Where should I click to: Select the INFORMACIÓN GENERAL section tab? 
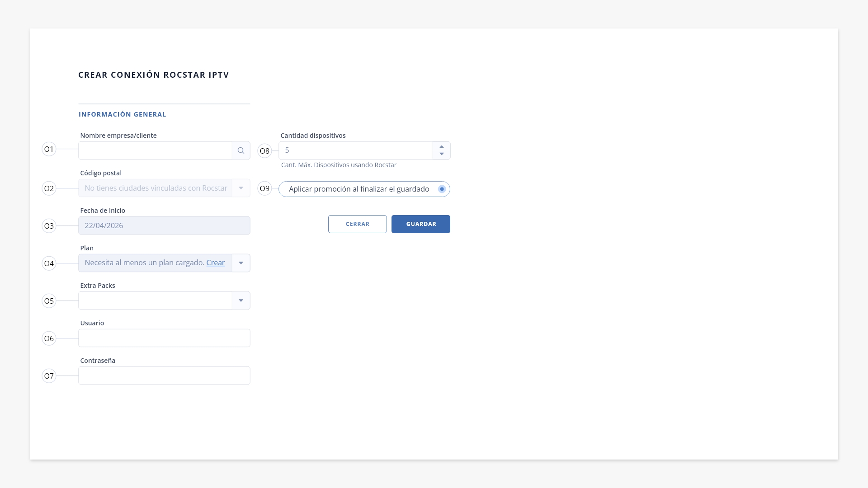123,114
